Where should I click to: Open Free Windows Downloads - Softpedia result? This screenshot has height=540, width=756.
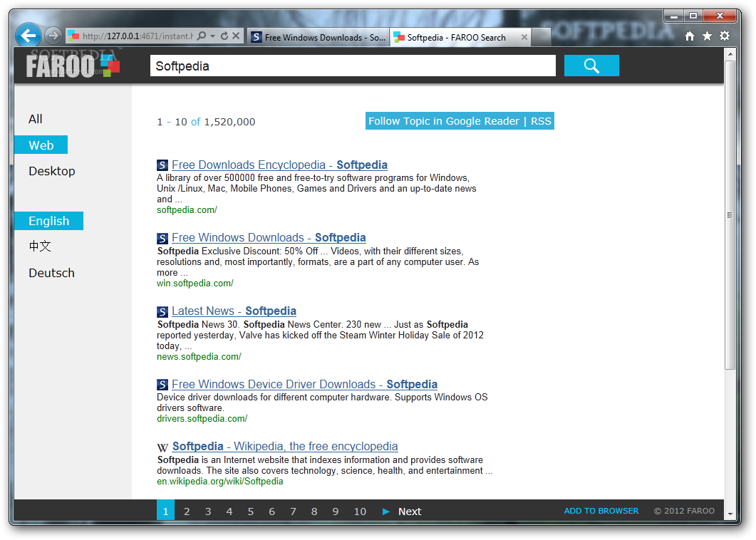[x=269, y=238]
